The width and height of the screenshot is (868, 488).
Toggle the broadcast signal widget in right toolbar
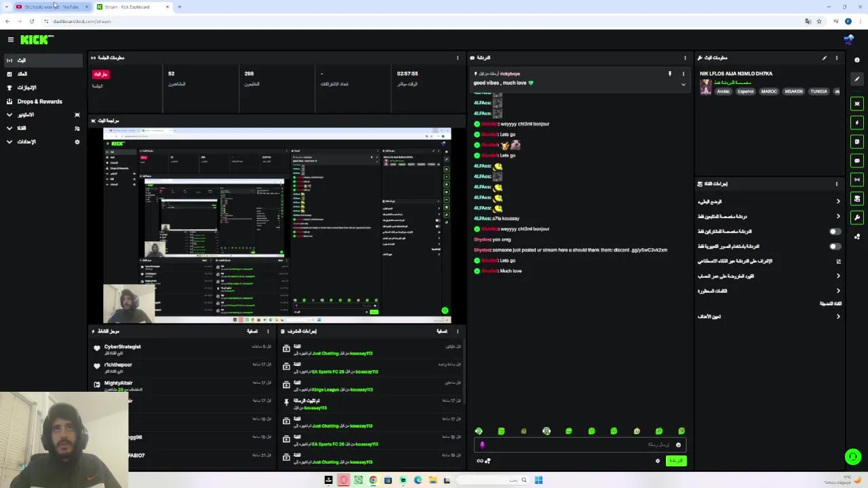click(x=857, y=180)
